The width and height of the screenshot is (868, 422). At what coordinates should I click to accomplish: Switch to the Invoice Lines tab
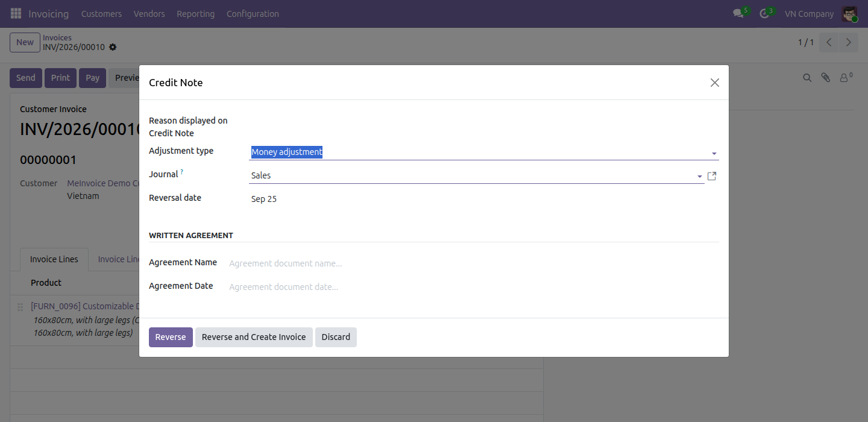point(54,259)
